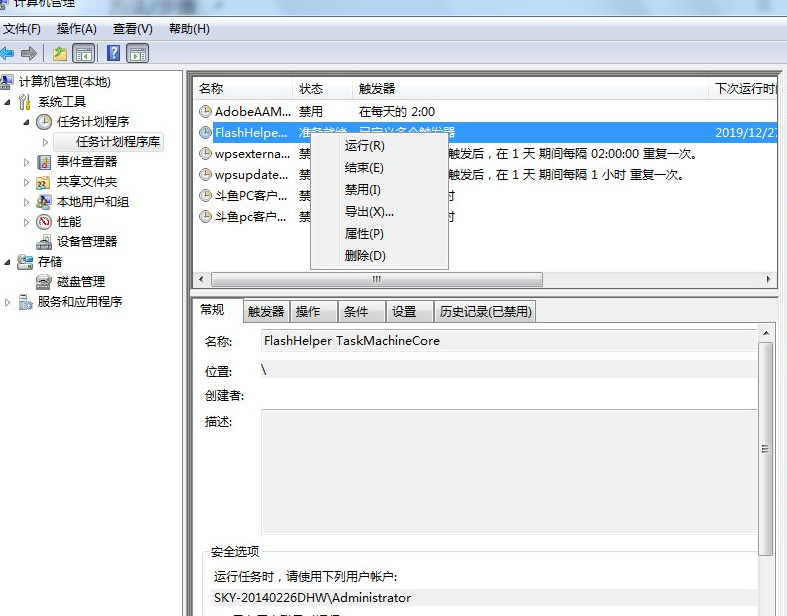The image size is (787, 616).
Task: Choose 属性(P) from the context menu
Action: [x=379, y=234]
